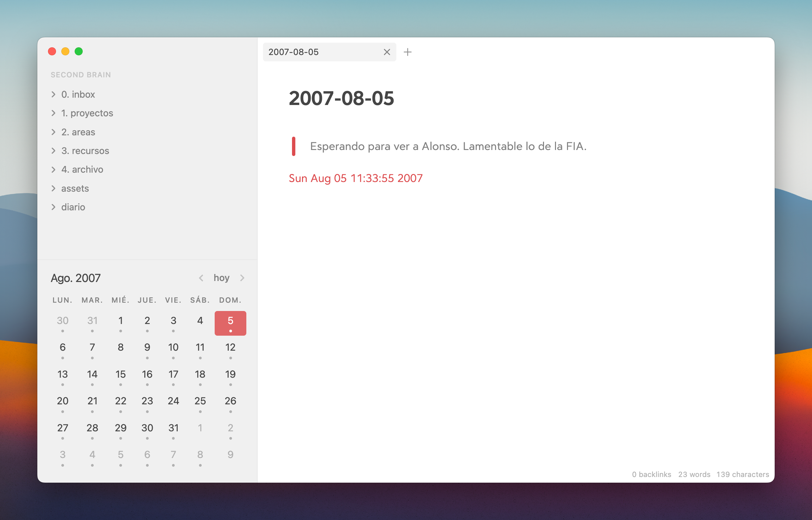The width and height of the screenshot is (812, 520).
Task: Go to previous month in calendar
Action: [201, 278]
